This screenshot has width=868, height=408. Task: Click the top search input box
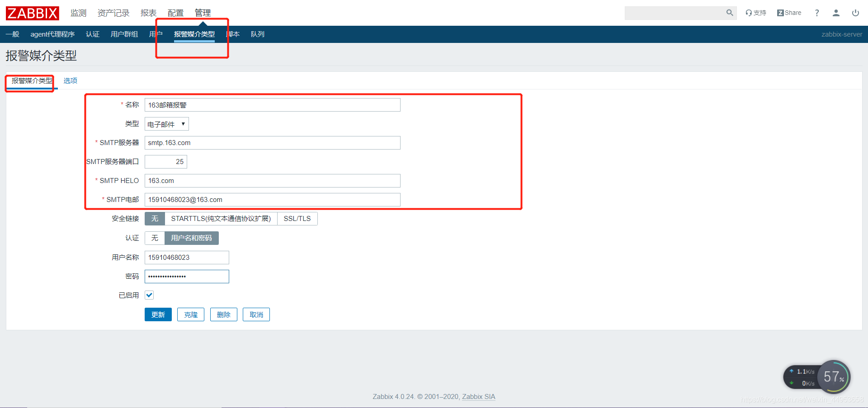(x=675, y=13)
